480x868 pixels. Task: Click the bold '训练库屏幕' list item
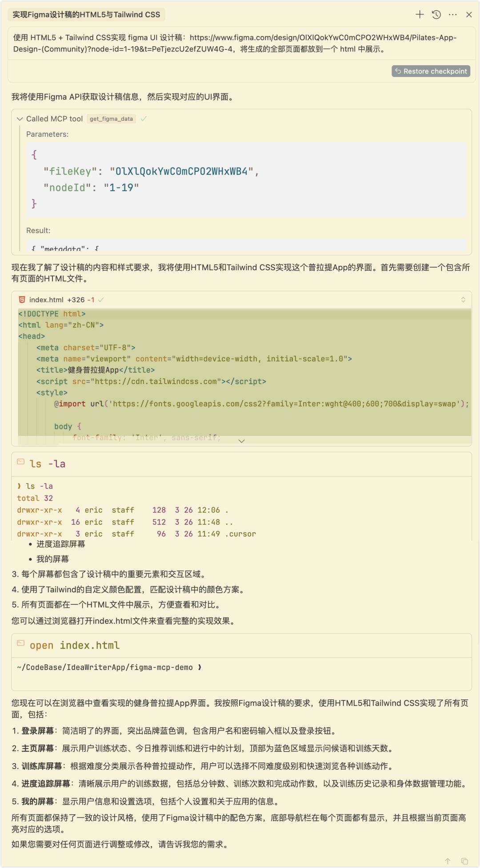click(x=42, y=766)
